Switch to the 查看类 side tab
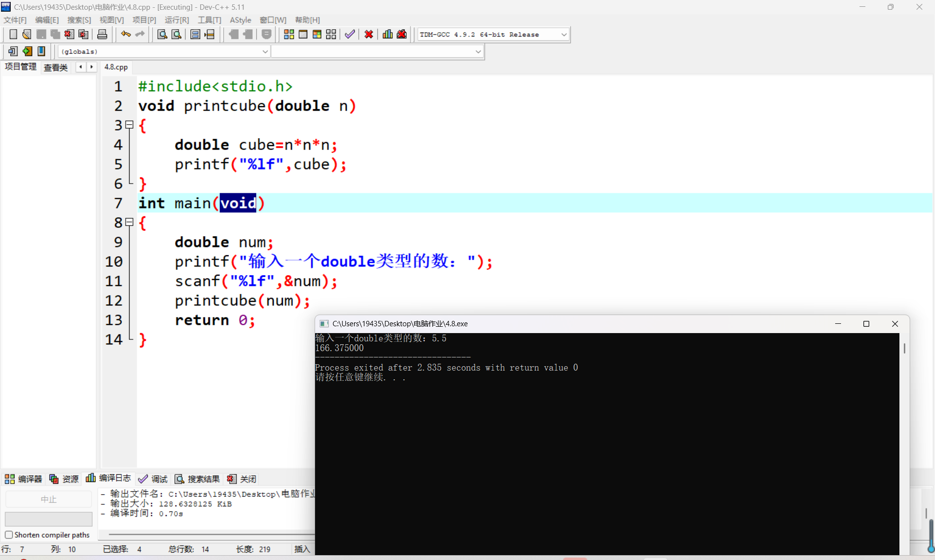 (x=56, y=67)
